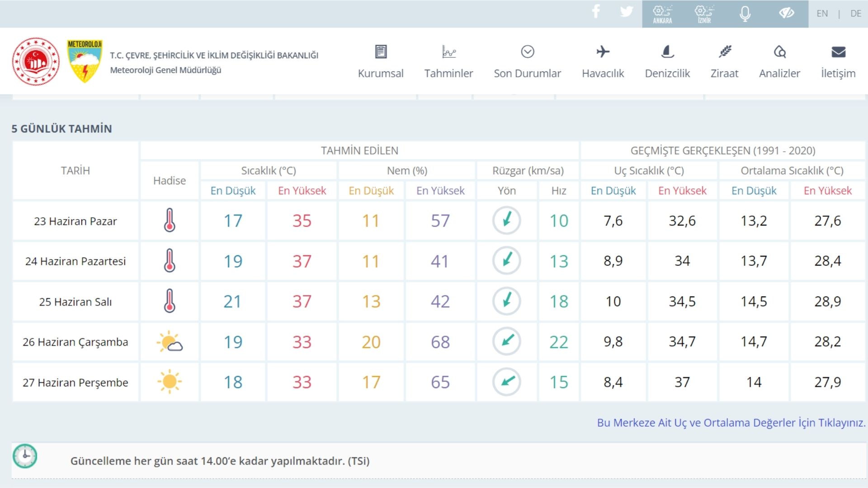This screenshot has width=868, height=488.
Task: Click wind direction icon for 24 Haziran
Action: pyautogui.click(x=506, y=261)
